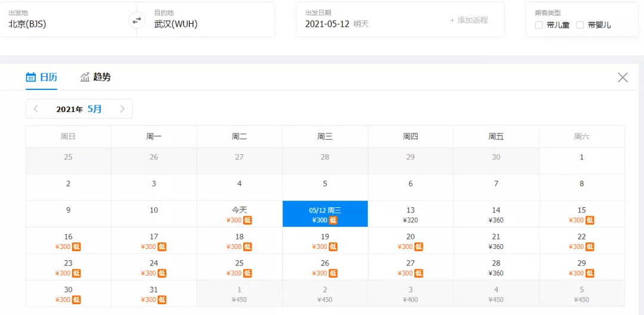Close the fare calendar panel
Image resolution: width=644 pixels, height=315 pixels.
pos(623,77)
